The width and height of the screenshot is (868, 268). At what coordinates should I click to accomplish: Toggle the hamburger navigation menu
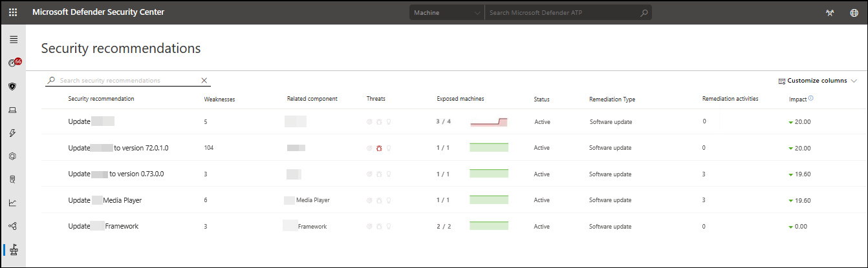(x=13, y=40)
